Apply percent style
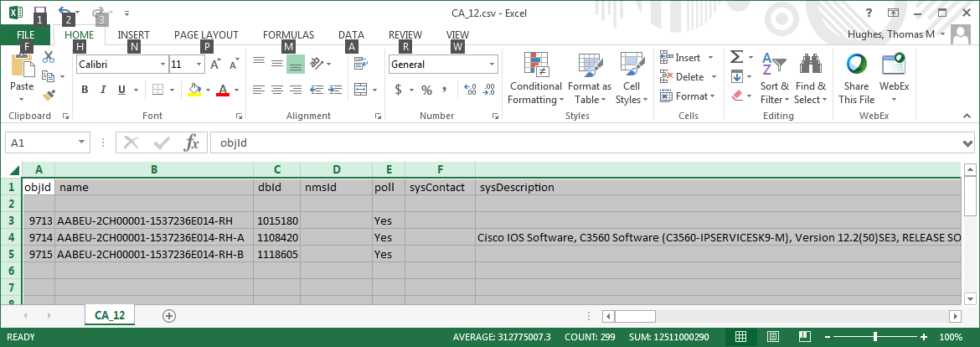The width and height of the screenshot is (980, 347). tap(427, 90)
